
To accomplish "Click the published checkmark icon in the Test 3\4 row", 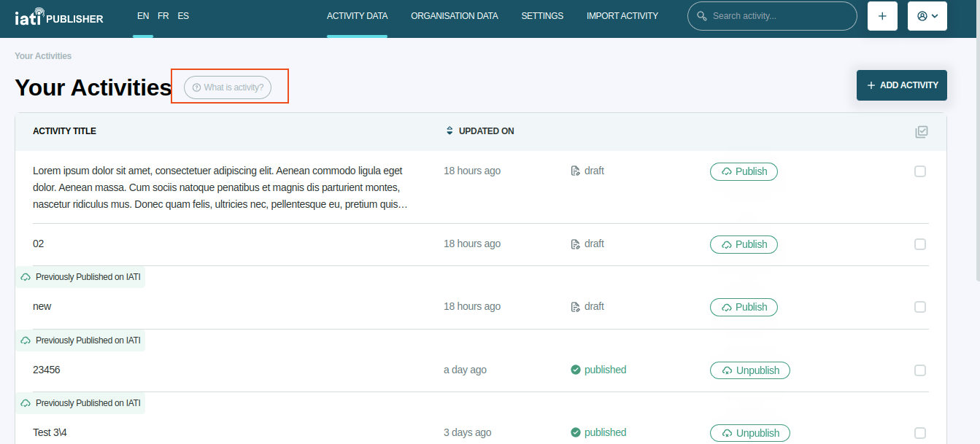I will (x=576, y=432).
